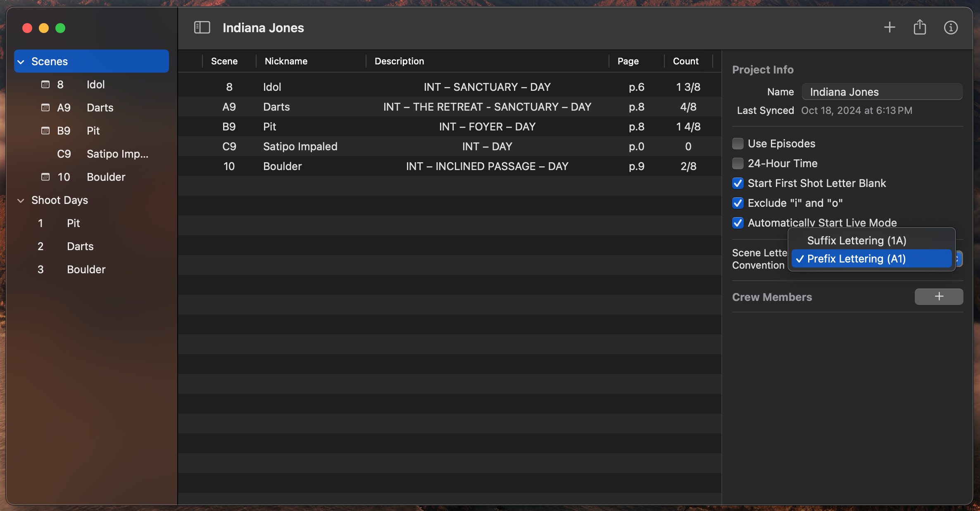The image size is (980, 511).
Task: Open the share icon menu
Action: click(920, 28)
